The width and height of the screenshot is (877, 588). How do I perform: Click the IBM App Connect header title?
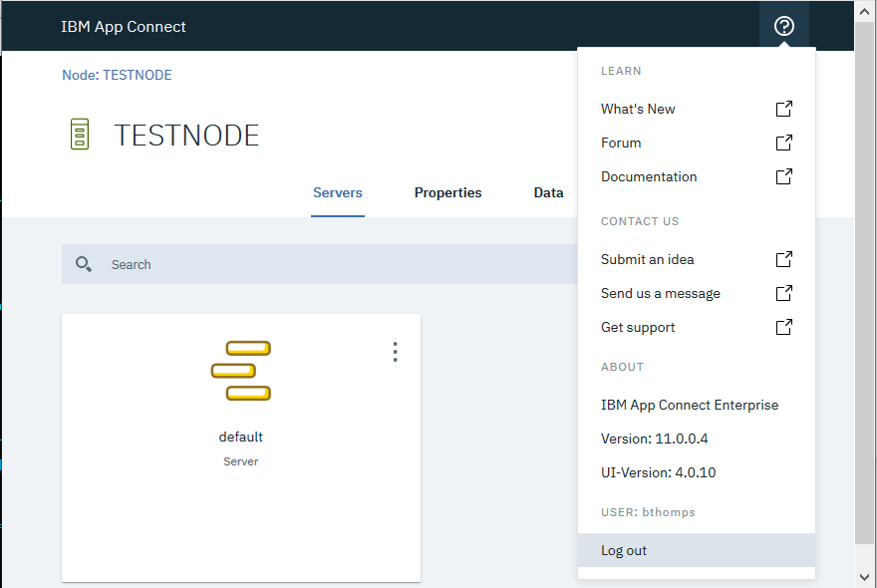[123, 26]
